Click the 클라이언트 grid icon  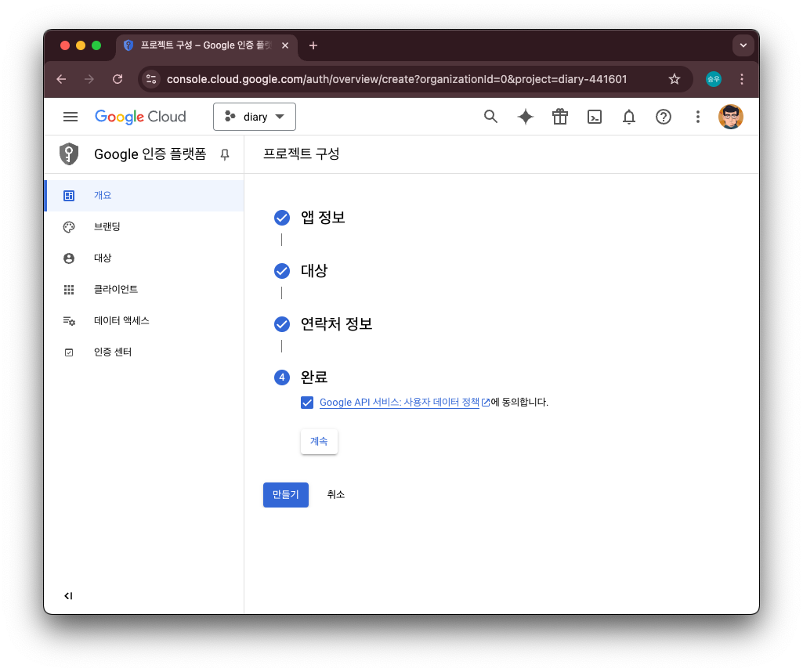pyautogui.click(x=69, y=290)
